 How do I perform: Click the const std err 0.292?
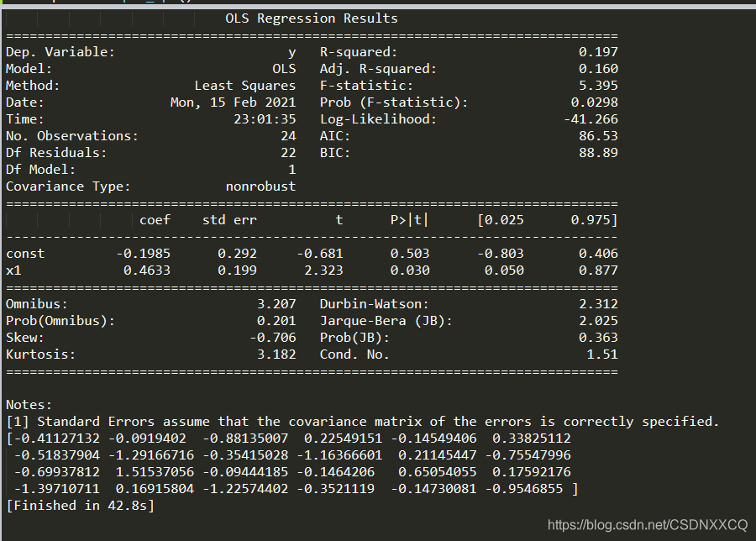tap(237, 254)
